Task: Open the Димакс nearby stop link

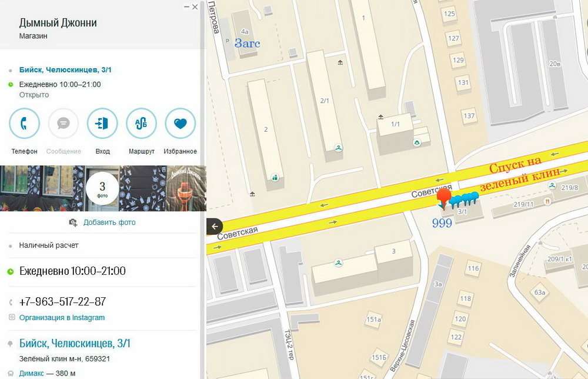Action: (32, 373)
